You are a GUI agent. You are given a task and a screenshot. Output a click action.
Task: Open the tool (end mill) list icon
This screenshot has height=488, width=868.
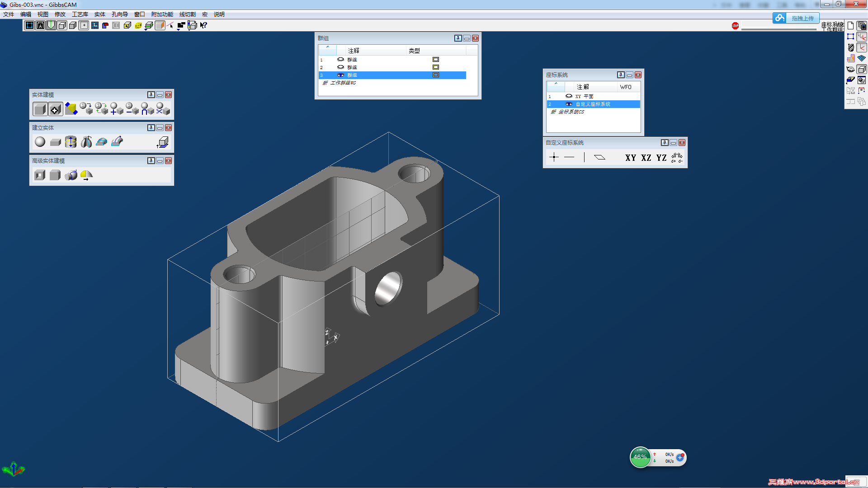click(x=850, y=47)
